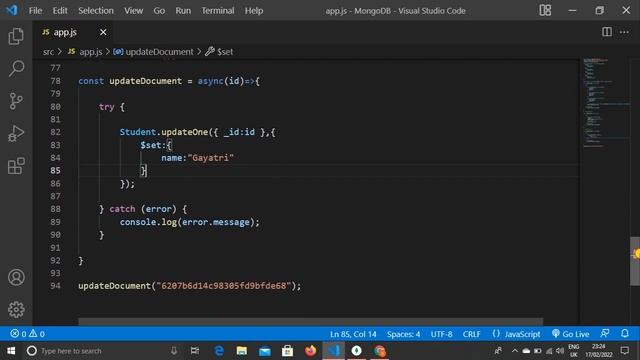
Task: Open Mail app from taskbar
Action: click(x=264, y=351)
